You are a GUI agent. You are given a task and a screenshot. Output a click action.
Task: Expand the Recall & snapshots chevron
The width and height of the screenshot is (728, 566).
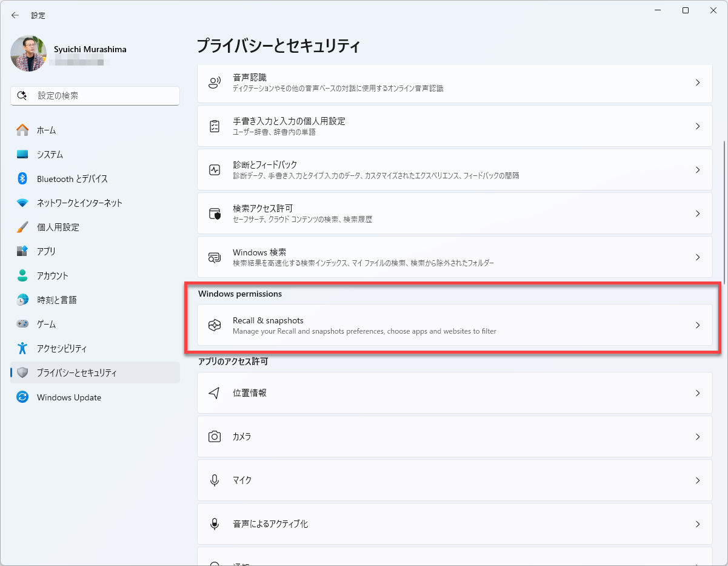coord(698,325)
